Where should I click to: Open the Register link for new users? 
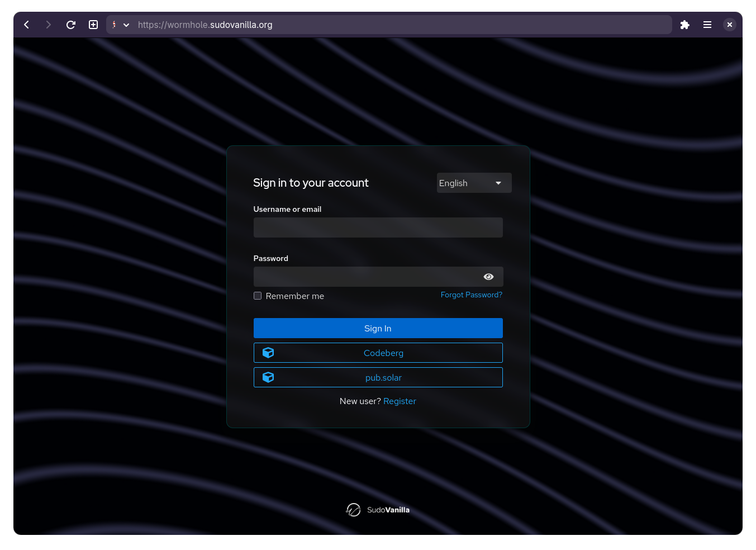(400, 401)
